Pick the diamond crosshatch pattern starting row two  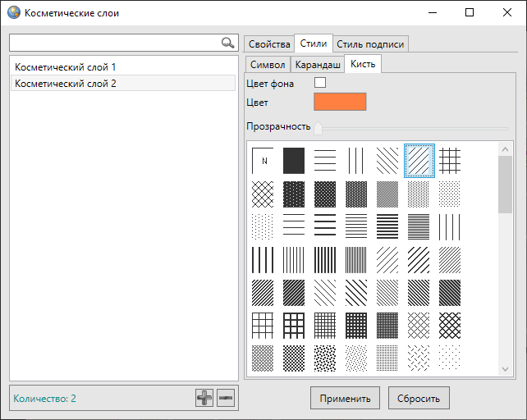point(263,194)
